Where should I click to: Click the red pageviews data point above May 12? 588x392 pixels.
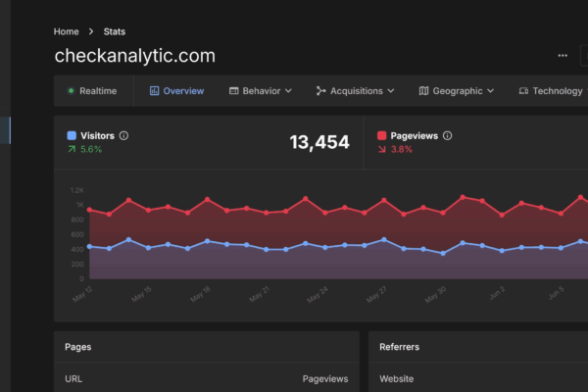(x=89, y=210)
